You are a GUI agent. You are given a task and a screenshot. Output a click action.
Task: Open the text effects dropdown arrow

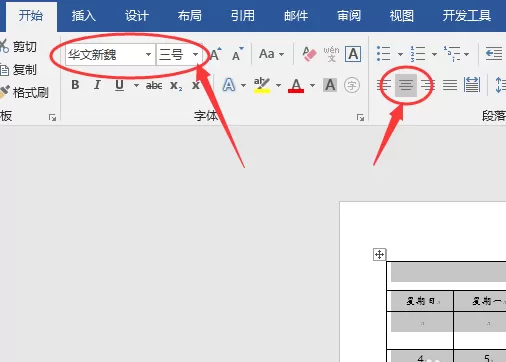pyautogui.click(x=243, y=86)
